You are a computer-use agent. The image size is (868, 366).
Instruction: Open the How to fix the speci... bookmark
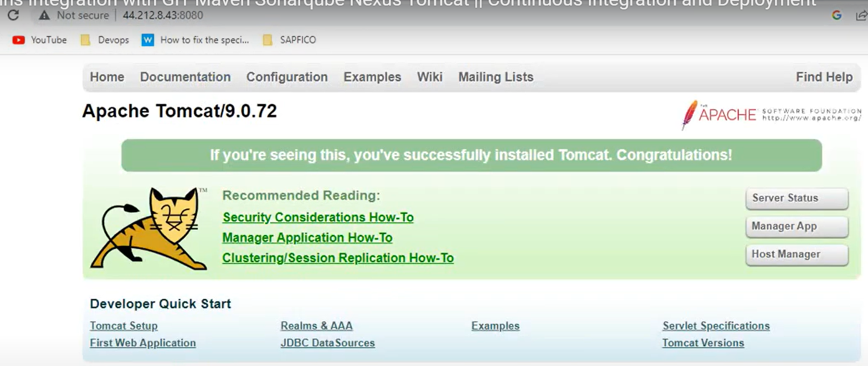pyautogui.click(x=195, y=40)
